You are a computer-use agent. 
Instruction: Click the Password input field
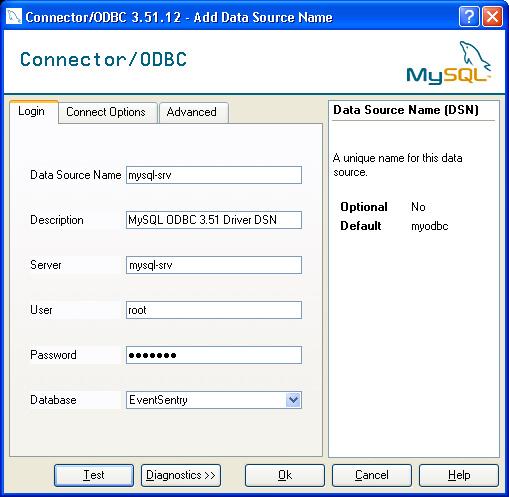click(214, 355)
